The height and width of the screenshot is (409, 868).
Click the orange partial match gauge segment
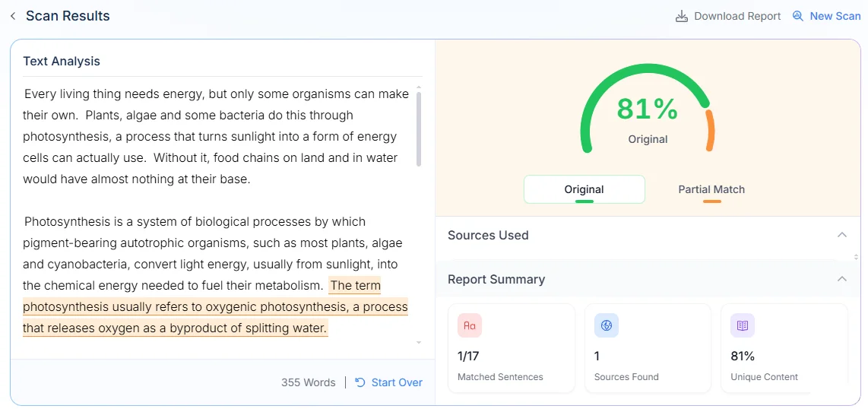[709, 130]
